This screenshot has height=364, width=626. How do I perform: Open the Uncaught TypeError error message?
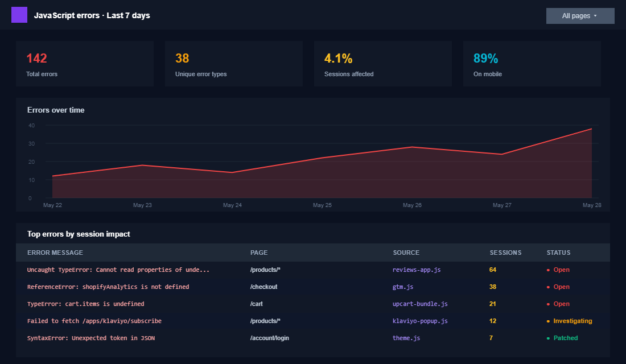click(x=118, y=270)
